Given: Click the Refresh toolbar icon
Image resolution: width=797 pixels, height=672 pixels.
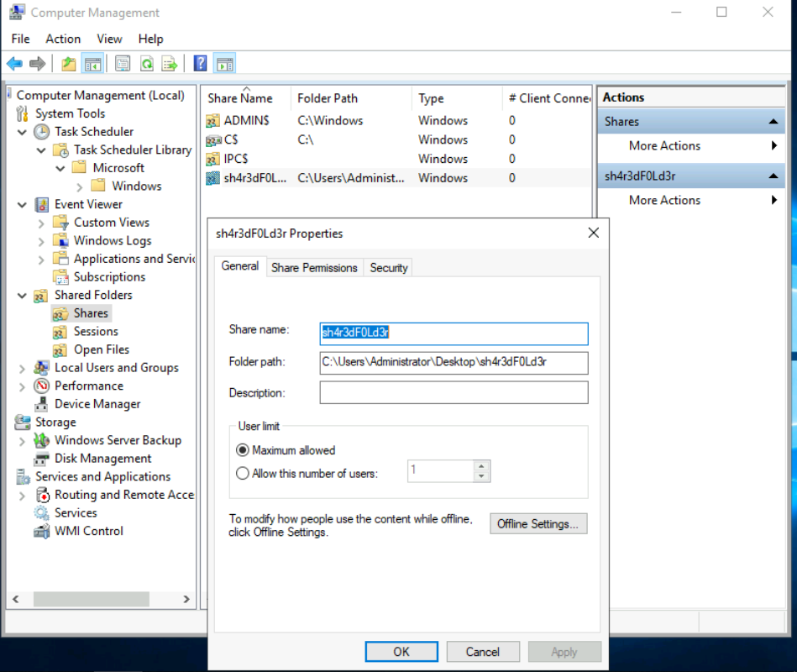Looking at the screenshot, I should tap(147, 64).
